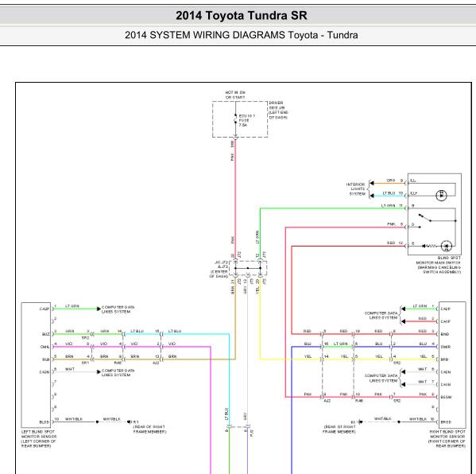Click the 'BLGD' pin on left sensor
Image resolution: width=476 pixels, height=474 pixels.
(45, 422)
